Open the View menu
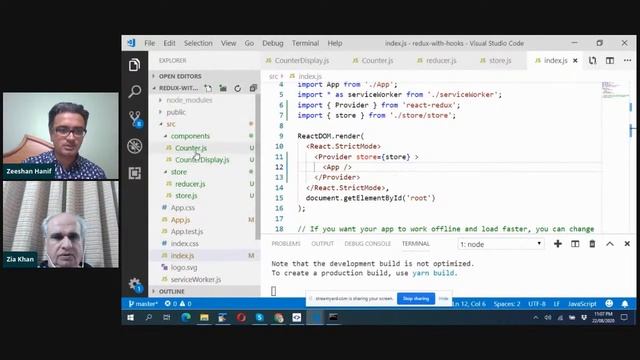 (229, 43)
